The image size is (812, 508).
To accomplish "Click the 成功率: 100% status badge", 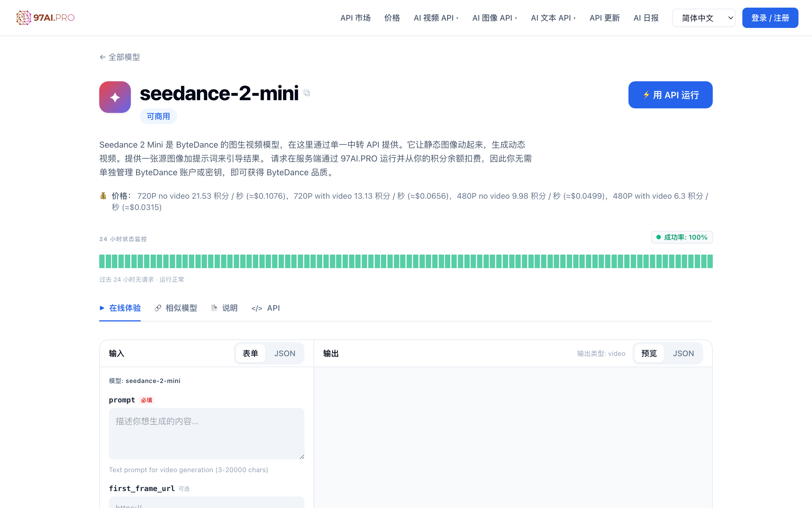I will point(682,237).
